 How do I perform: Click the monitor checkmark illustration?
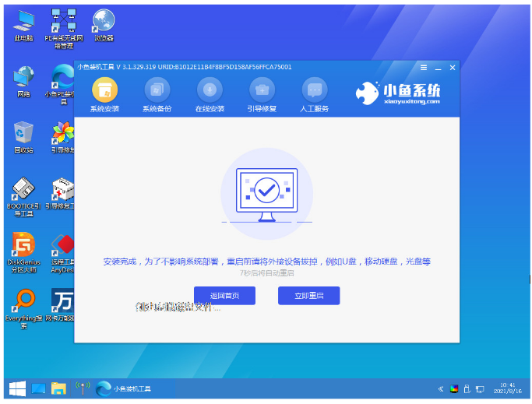point(266,194)
